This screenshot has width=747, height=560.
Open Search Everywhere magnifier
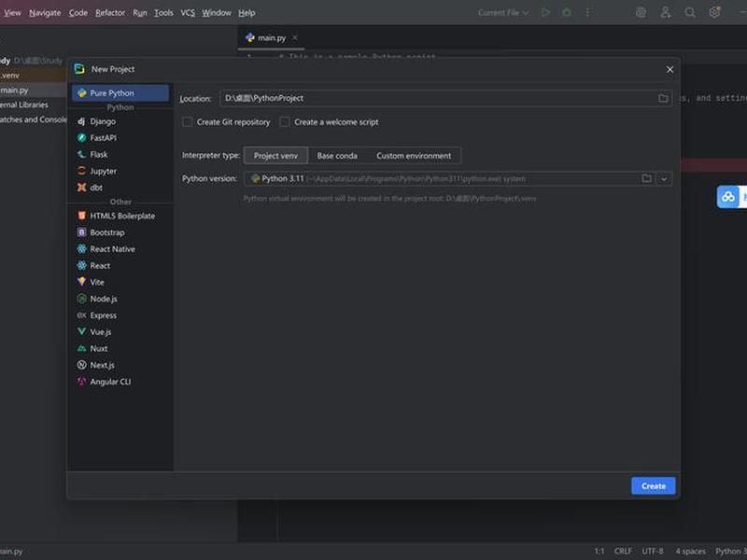690,13
